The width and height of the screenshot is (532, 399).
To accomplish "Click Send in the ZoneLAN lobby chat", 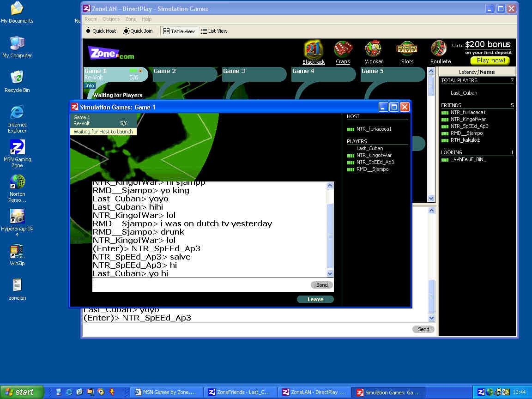I will (423, 329).
